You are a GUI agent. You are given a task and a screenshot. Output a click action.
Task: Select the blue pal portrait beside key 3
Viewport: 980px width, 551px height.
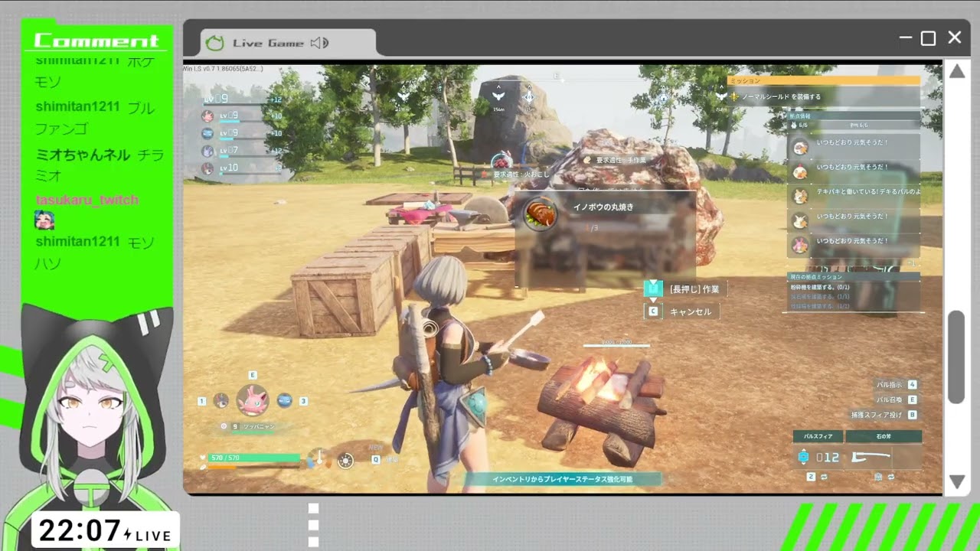(x=285, y=400)
